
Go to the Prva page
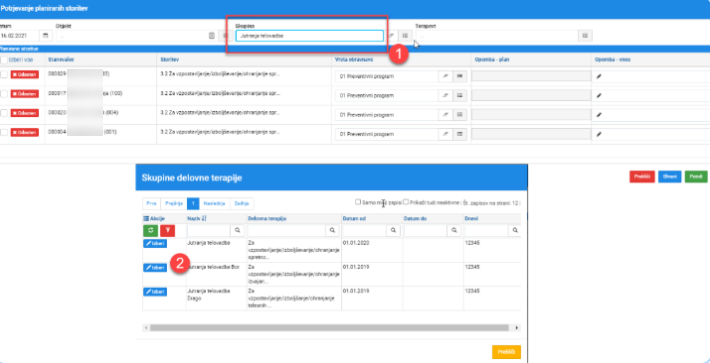tap(151, 204)
